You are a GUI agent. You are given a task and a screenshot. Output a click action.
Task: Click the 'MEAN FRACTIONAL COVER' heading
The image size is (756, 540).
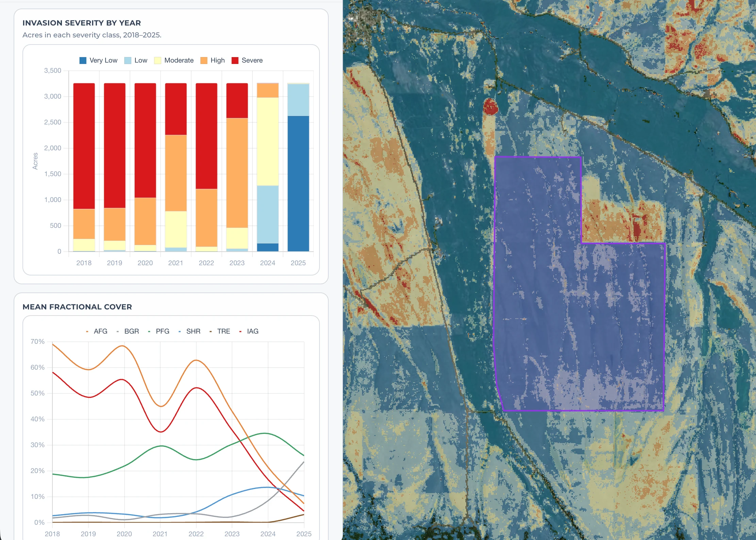[x=77, y=307]
